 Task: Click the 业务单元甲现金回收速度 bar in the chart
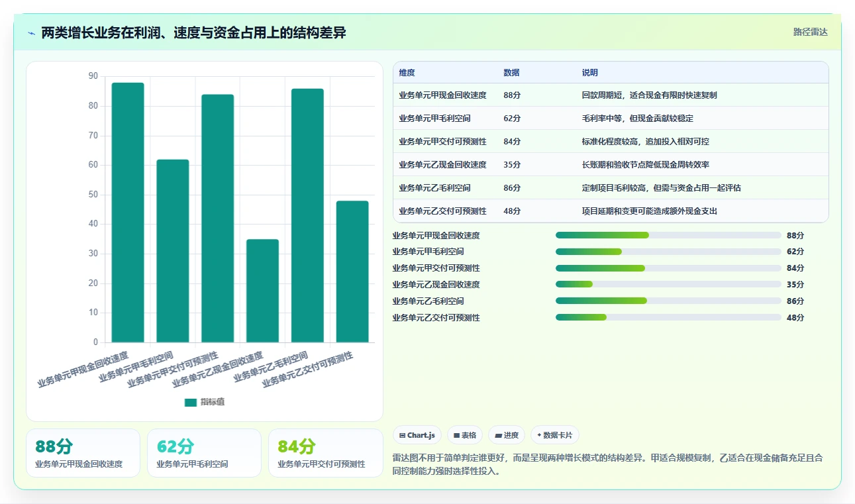tap(128, 213)
